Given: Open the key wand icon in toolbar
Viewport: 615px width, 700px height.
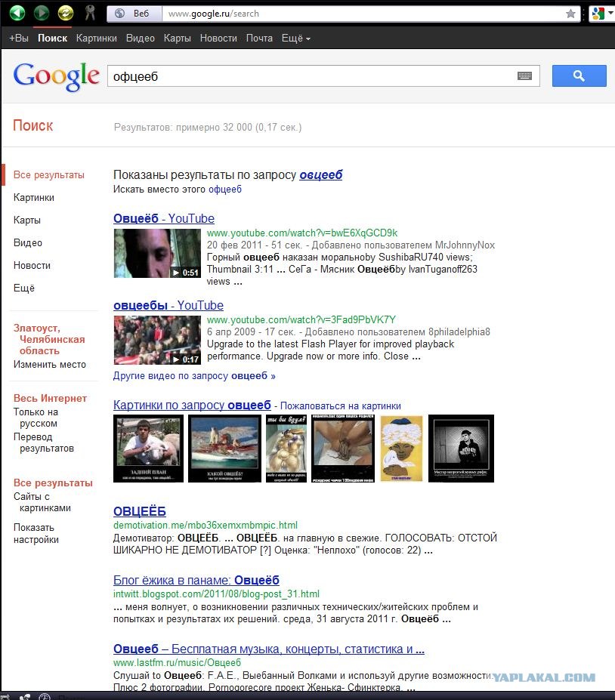Looking at the screenshot, I should pyautogui.click(x=90, y=13).
